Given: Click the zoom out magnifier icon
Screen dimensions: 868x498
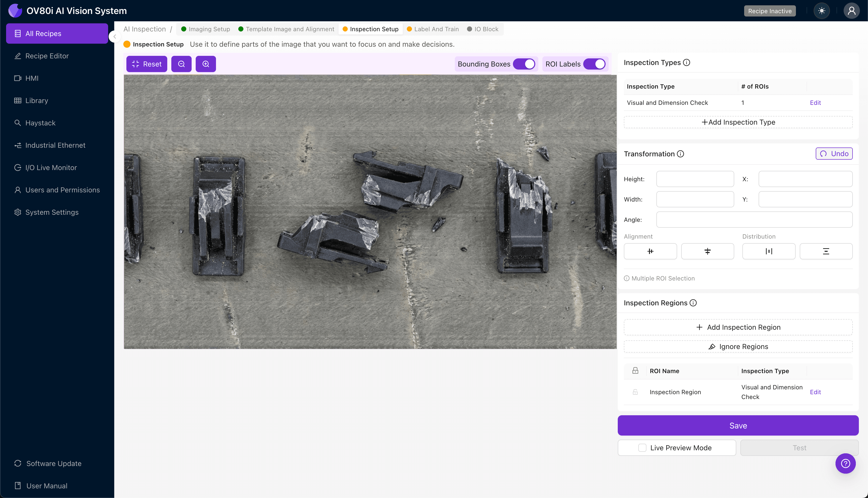Looking at the screenshot, I should click(x=181, y=64).
